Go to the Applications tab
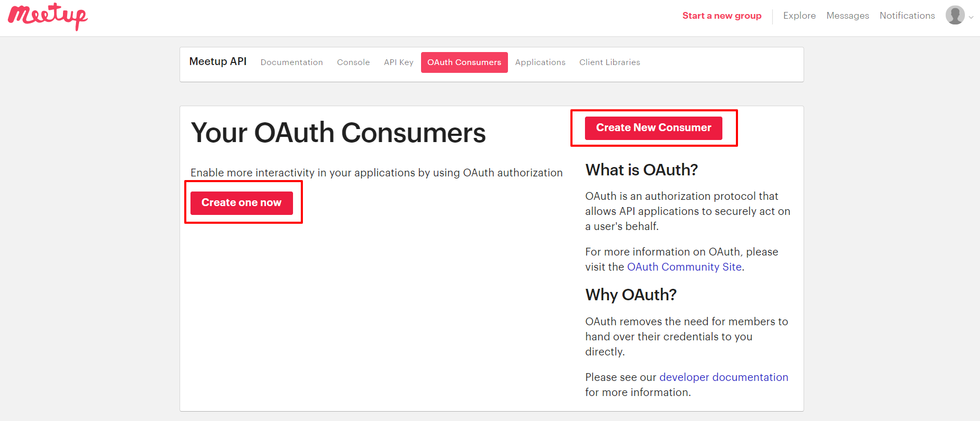The height and width of the screenshot is (421, 980). (x=540, y=62)
